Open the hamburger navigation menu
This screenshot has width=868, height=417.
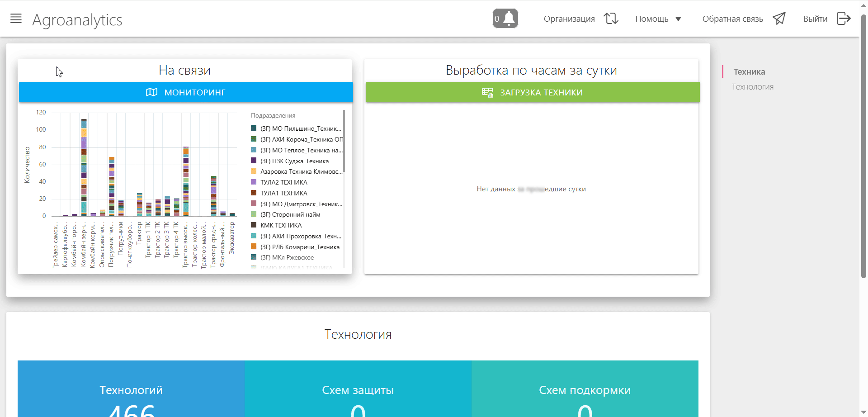(16, 19)
